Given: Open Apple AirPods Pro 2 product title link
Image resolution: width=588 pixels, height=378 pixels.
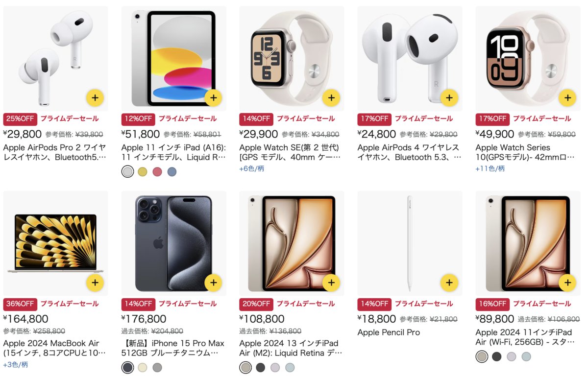Looking at the screenshot, I should [x=54, y=152].
